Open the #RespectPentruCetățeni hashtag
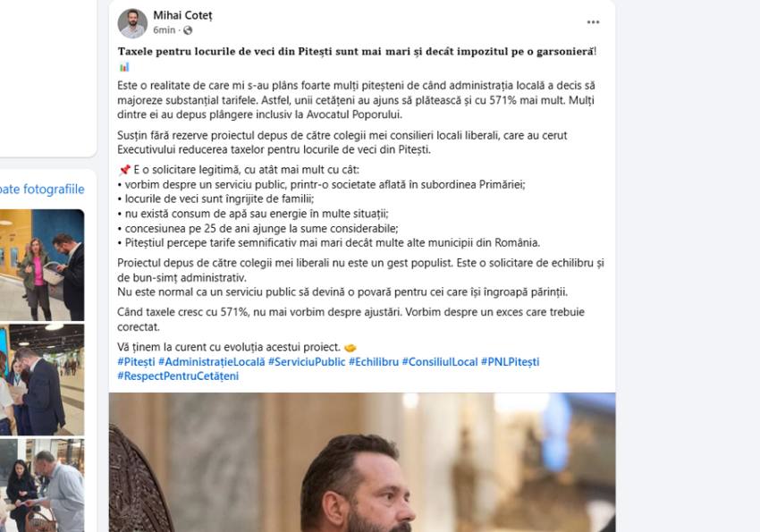The image size is (760, 532). coord(175,376)
